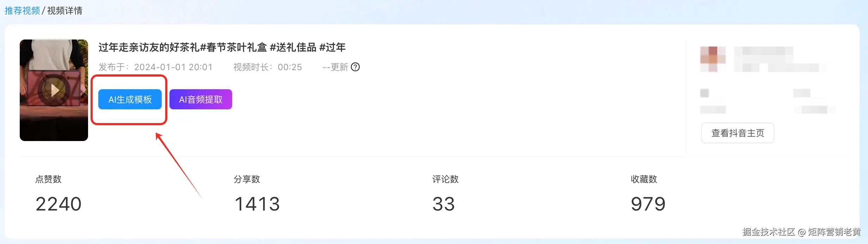Select the 收藏数 label

coord(644,179)
